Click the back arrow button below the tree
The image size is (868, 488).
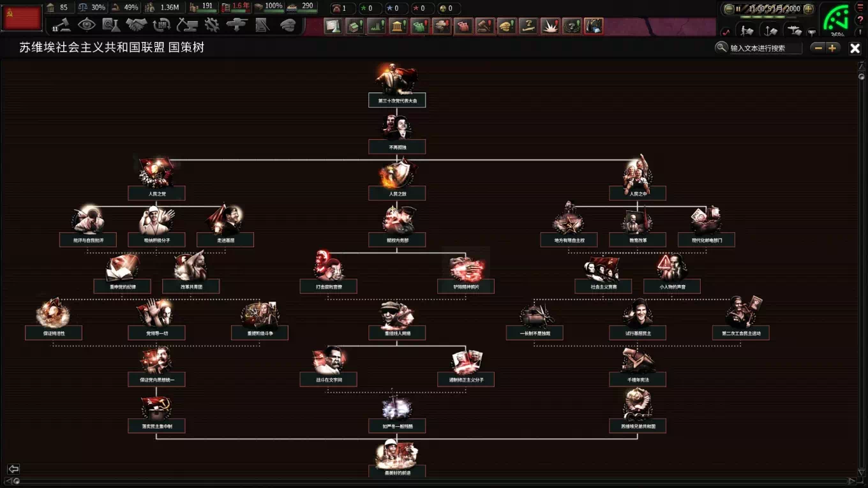[x=13, y=469]
